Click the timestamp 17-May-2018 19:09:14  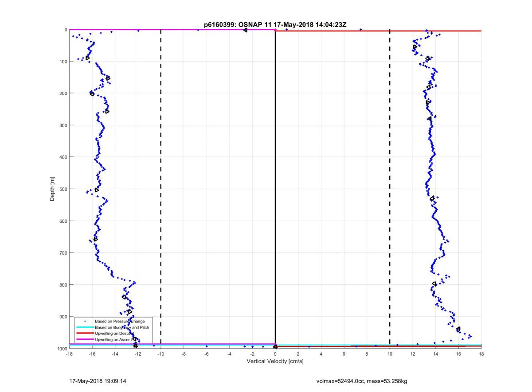(x=98, y=380)
